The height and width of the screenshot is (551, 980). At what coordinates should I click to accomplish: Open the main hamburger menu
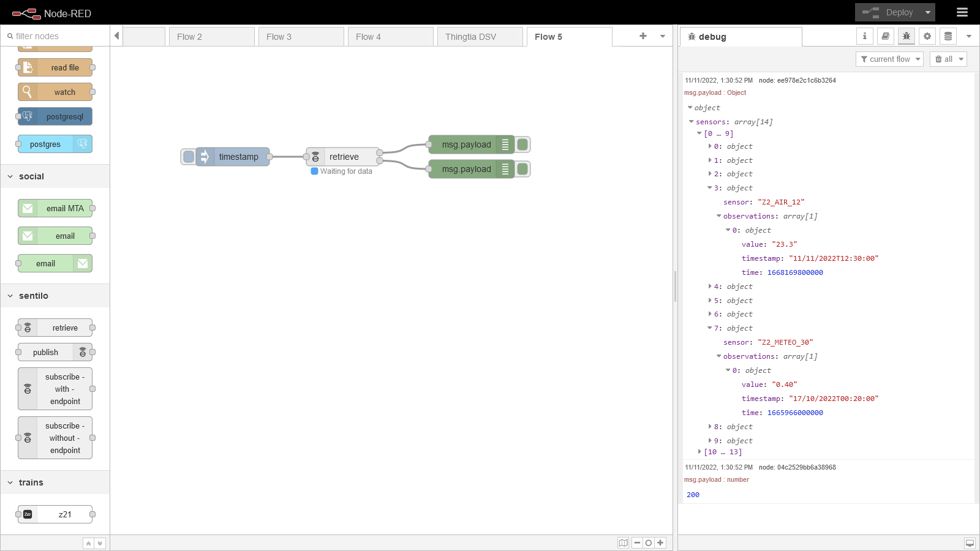tap(962, 12)
